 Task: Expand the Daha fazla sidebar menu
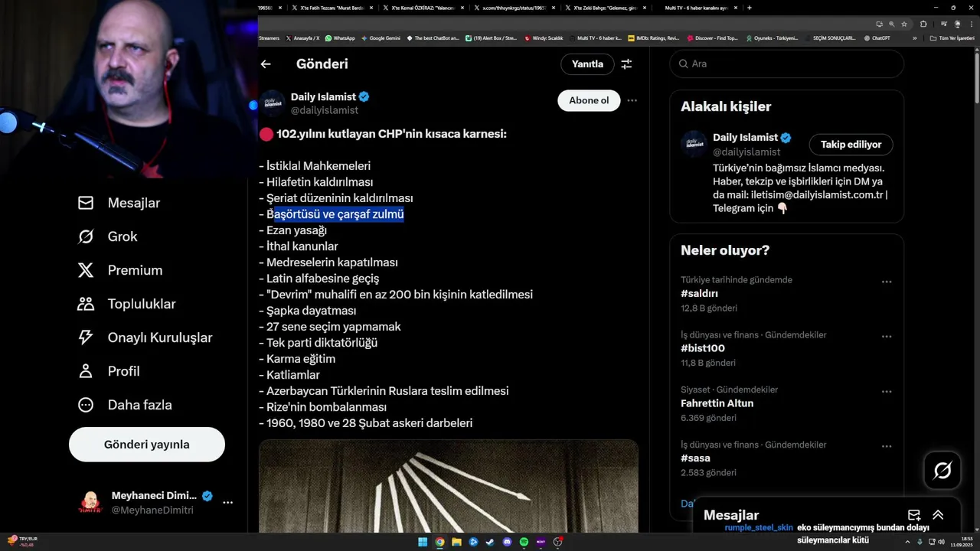(125, 405)
